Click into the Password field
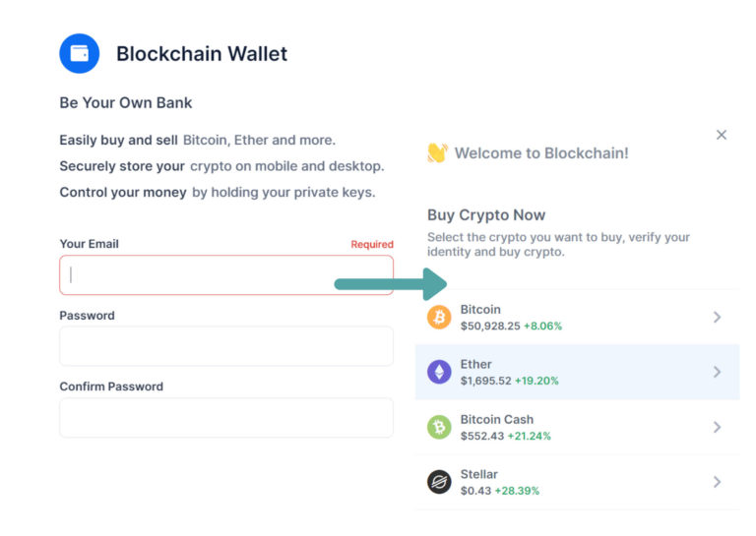 click(226, 346)
